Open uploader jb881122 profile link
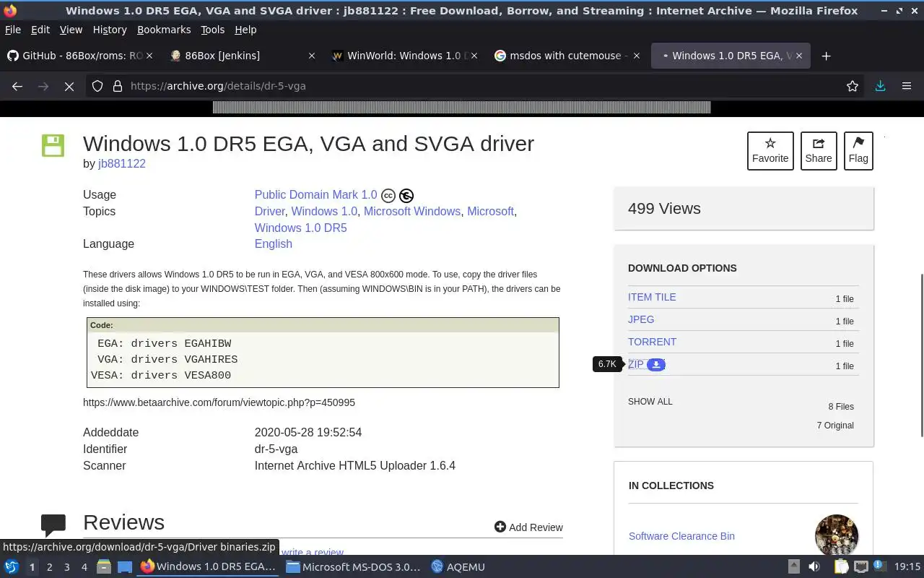The height and width of the screenshot is (578, 924). [122, 163]
